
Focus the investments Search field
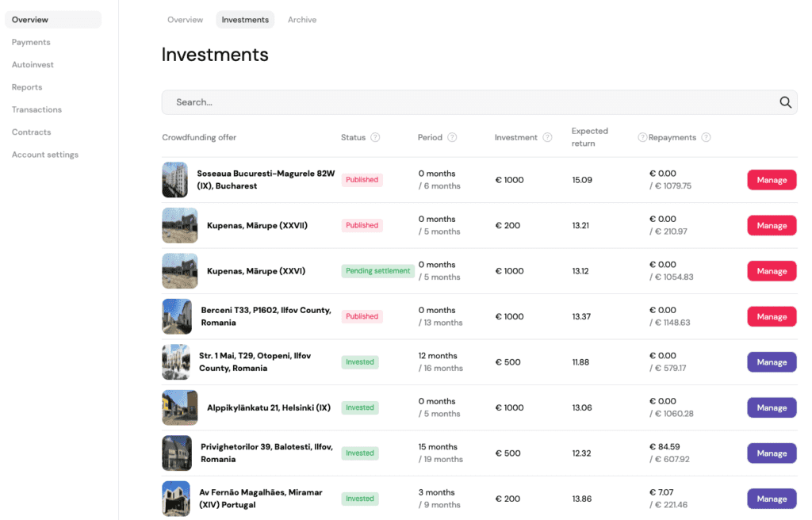(x=468, y=102)
